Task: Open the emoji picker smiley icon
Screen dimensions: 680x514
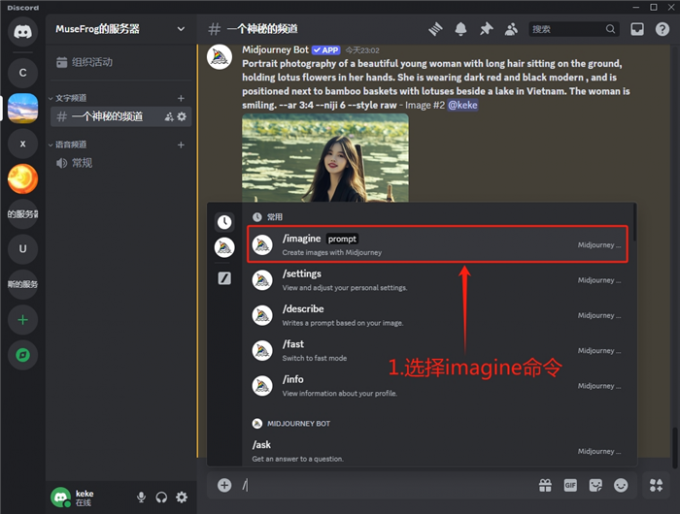Action: 621,485
